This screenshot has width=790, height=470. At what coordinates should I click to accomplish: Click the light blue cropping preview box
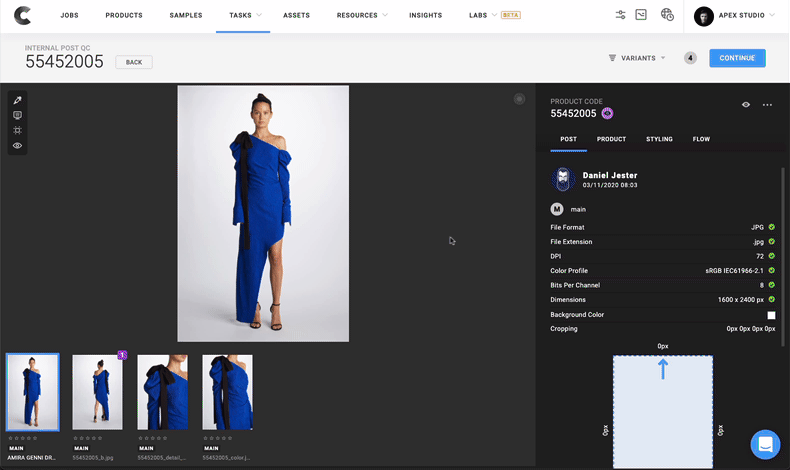coord(663,412)
